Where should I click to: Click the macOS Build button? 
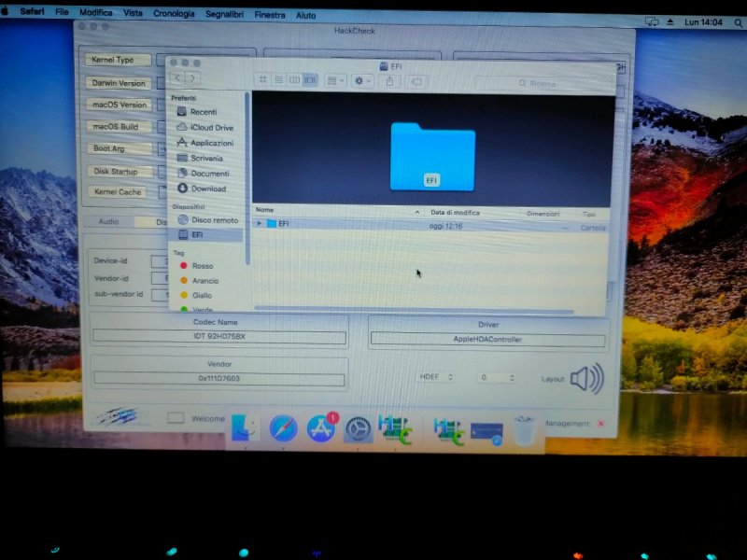(x=120, y=127)
